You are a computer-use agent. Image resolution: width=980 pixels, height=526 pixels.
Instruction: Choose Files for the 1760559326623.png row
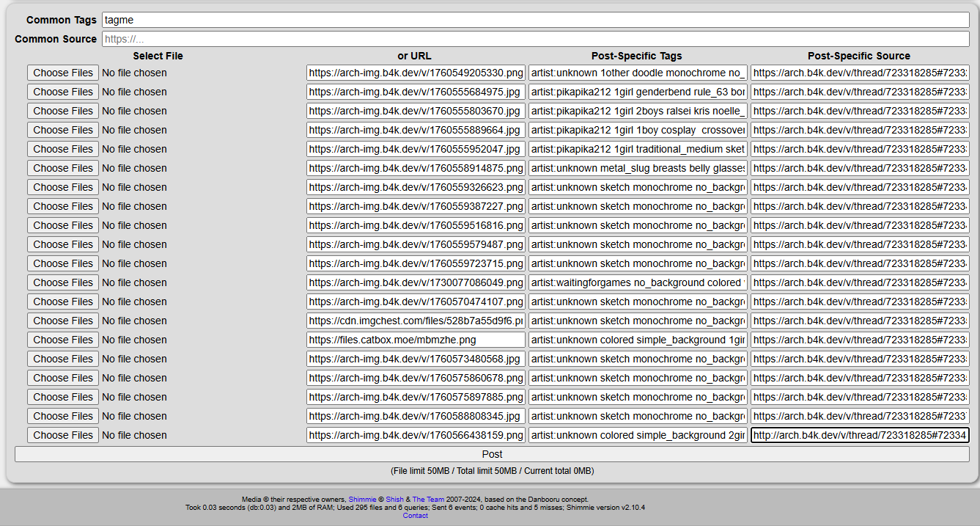click(x=63, y=187)
